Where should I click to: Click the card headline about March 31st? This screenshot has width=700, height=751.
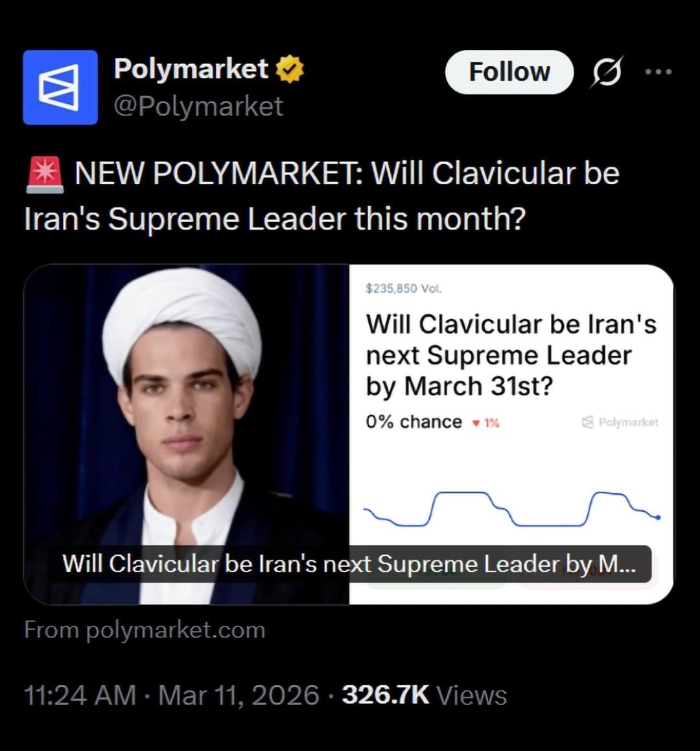[511, 355]
